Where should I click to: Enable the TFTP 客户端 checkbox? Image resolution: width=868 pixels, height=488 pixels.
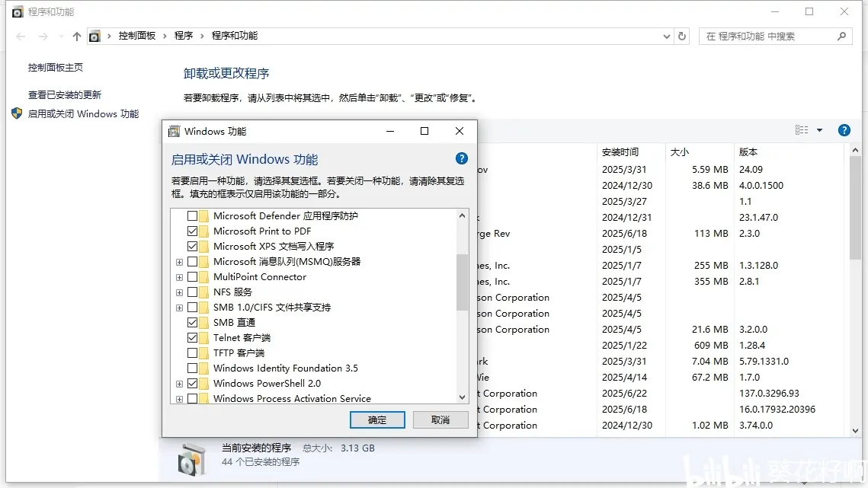(193, 352)
